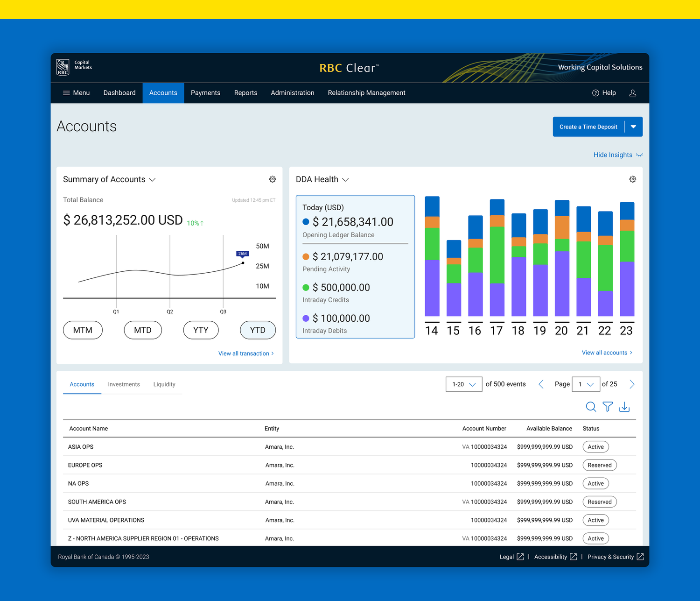Click the RBC Capital Markets logo
Screen dimensions: 700x601
click(x=74, y=67)
